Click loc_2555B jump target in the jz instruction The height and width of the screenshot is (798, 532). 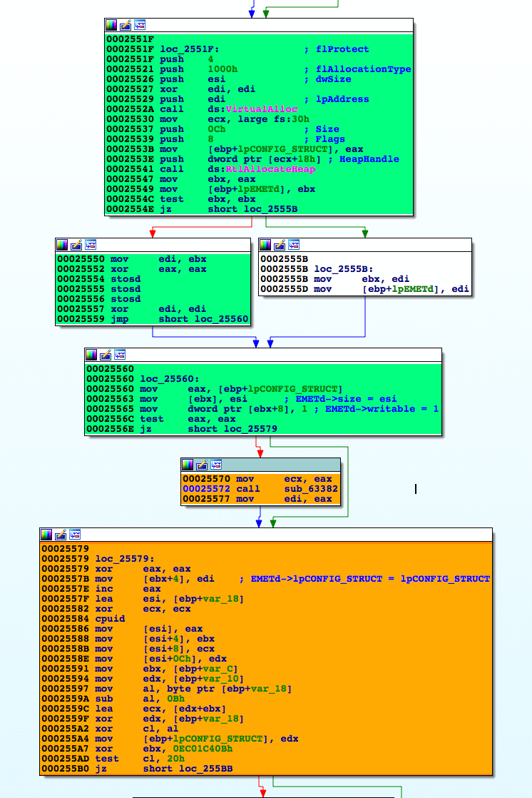tap(252, 209)
